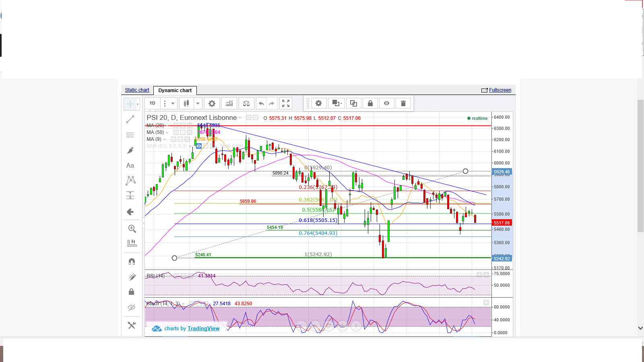
Task: Click the back arrow tool in sidebar
Action: (130, 212)
